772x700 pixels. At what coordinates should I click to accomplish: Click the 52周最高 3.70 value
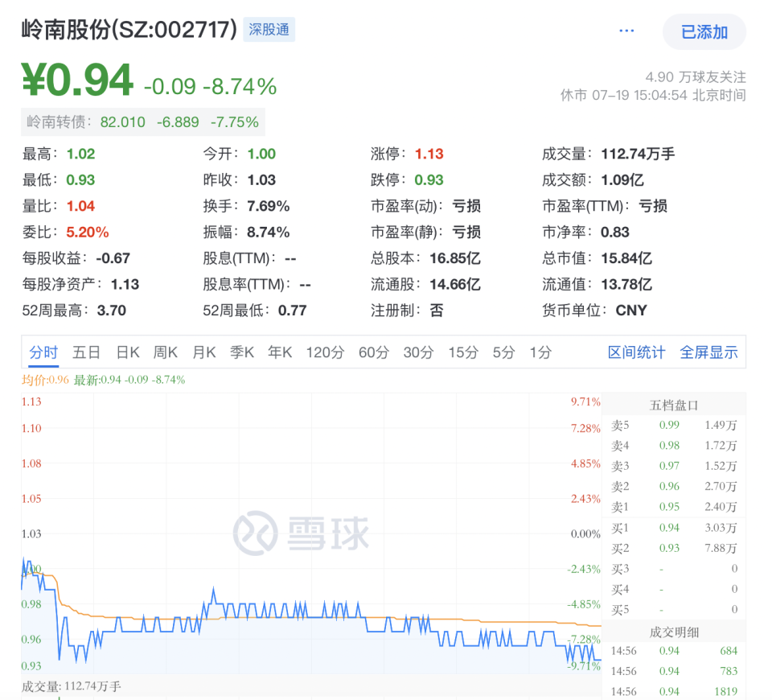tap(112, 311)
